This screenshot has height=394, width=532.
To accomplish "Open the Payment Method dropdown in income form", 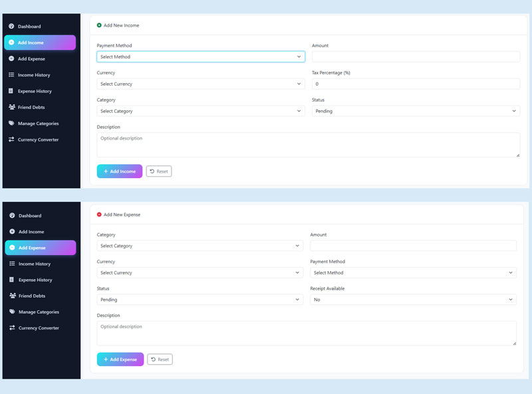I will coord(200,57).
